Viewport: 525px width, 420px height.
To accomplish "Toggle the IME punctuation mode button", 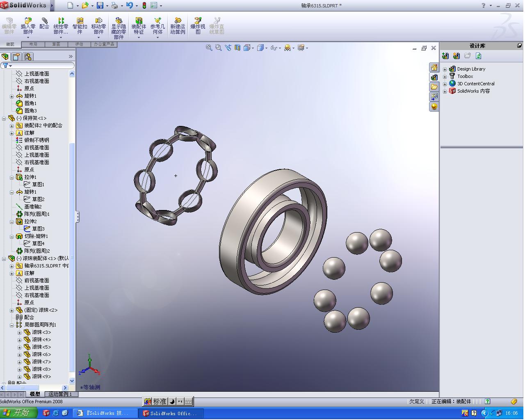I will [180, 402].
